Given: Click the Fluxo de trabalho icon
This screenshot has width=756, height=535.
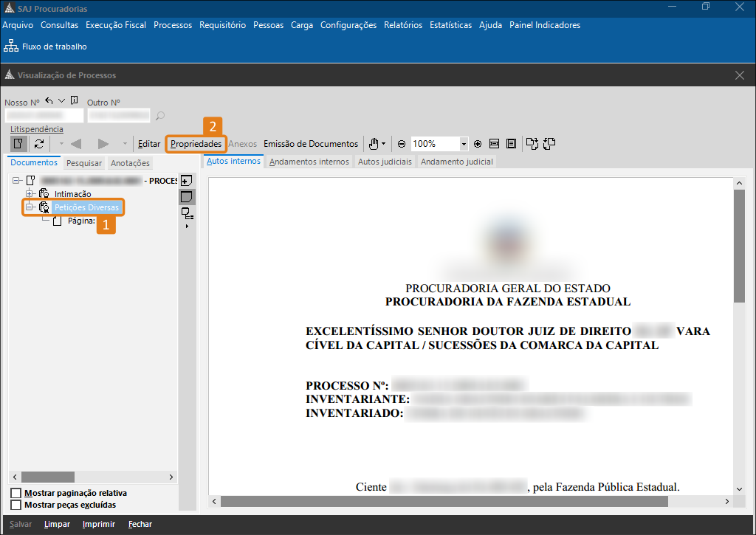Looking at the screenshot, I should (12, 46).
